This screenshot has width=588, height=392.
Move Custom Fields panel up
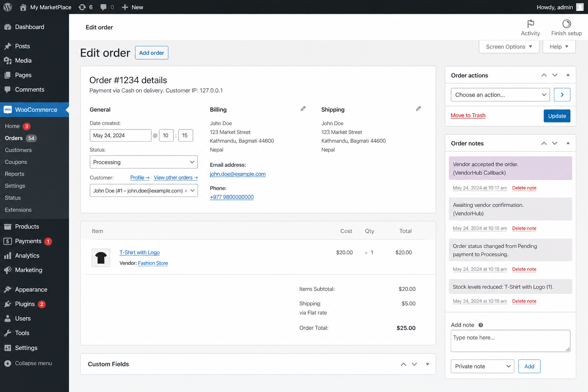coord(403,364)
